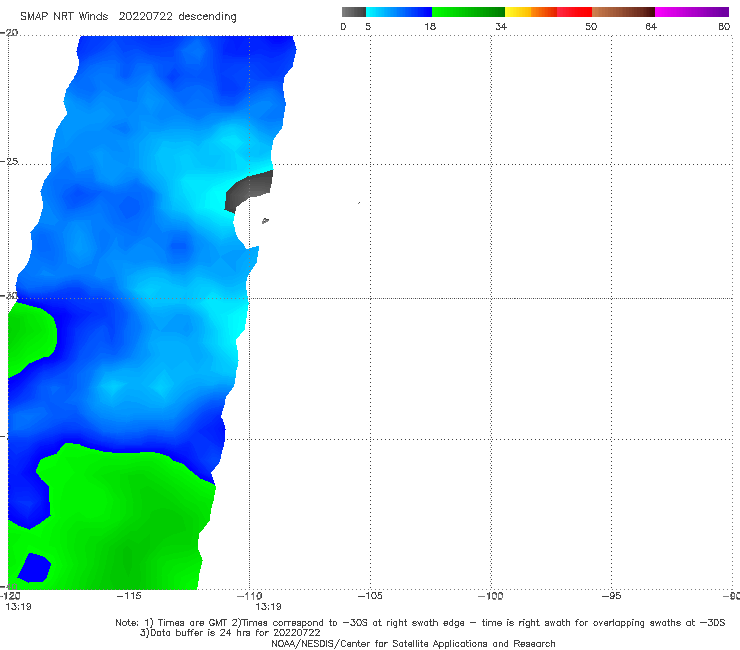Click the latitude label '-25'
This screenshot has width=740, height=650.
pos(9,161)
